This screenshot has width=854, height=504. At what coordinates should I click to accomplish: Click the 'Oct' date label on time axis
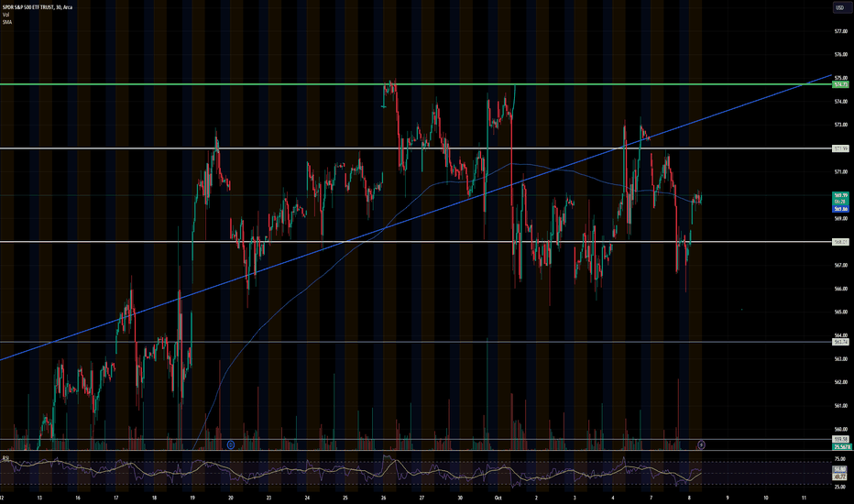tap(498, 498)
